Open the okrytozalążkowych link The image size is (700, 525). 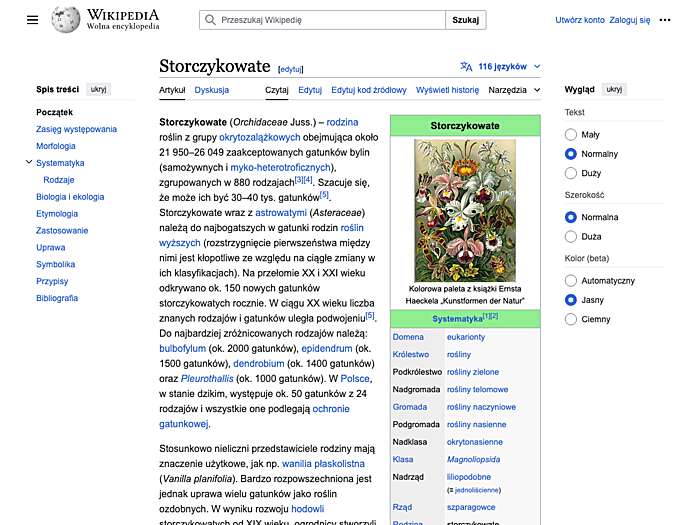pyautogui.click(x=260, y=138)
